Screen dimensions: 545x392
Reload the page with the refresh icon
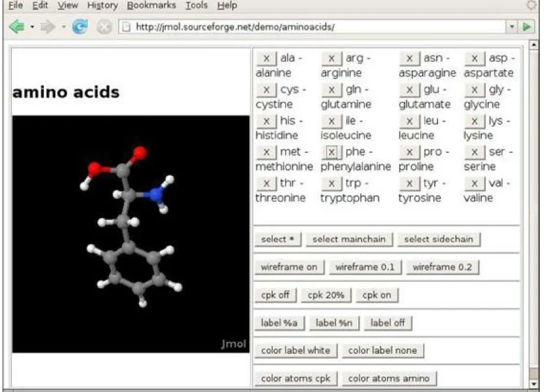coord(80,26)
